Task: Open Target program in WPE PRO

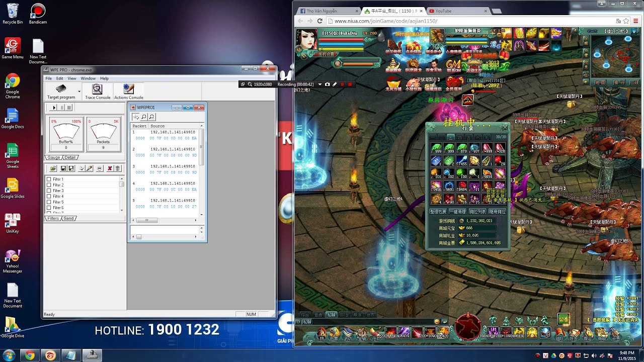Action: 61,91
